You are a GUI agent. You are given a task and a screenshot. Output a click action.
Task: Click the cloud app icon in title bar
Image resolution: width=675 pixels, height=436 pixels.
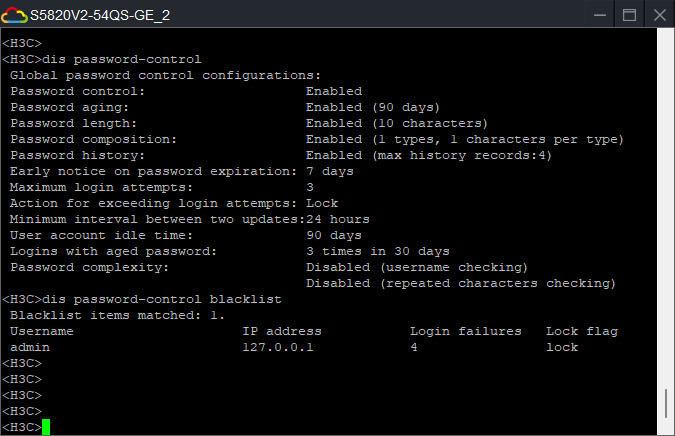(x=15, y=15)
